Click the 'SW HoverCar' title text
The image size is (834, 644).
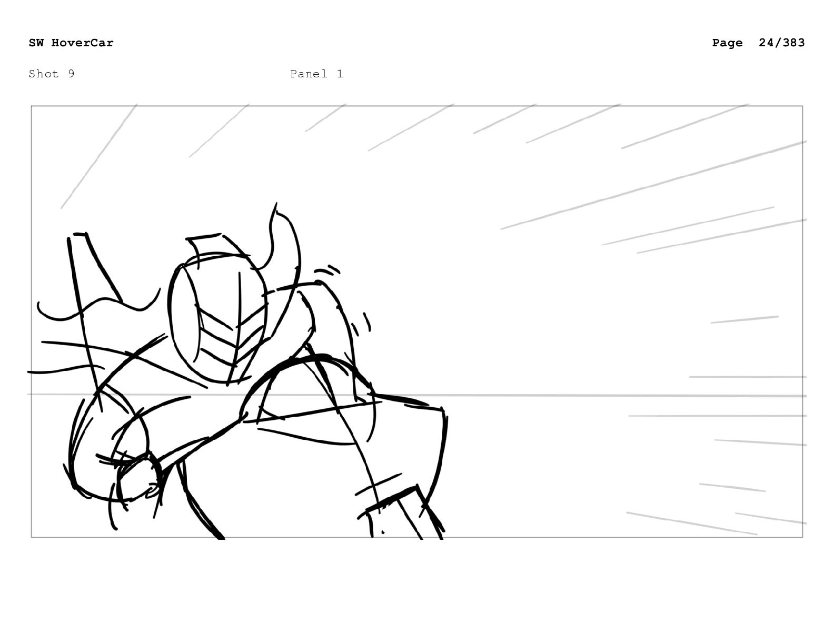[x=71, y=43]
